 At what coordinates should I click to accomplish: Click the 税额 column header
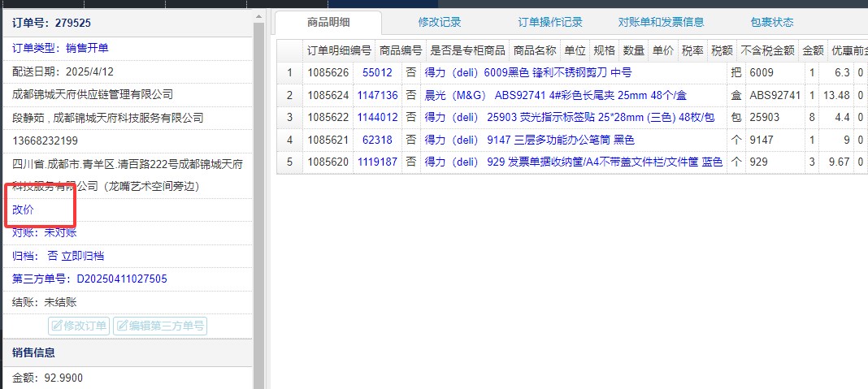[722, 51]
